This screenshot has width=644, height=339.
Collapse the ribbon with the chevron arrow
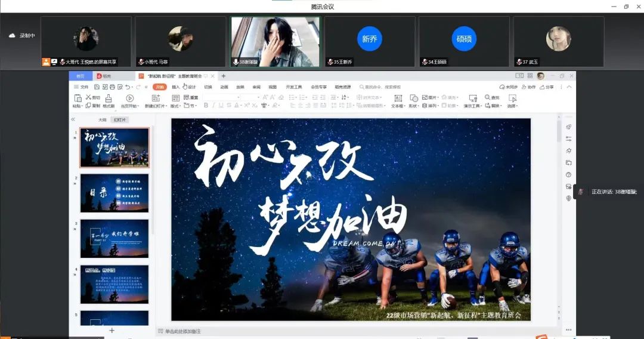pyautogui.click(x=569, y=87)
